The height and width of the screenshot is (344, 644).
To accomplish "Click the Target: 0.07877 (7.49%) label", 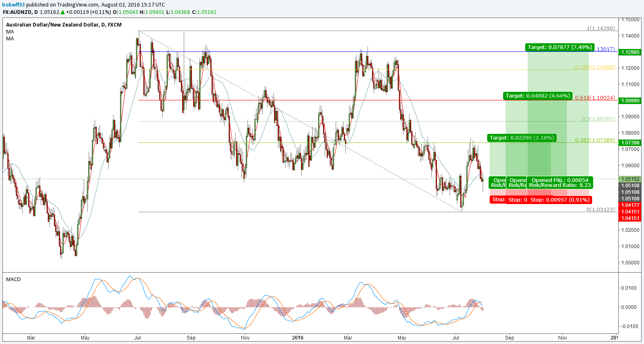I will (x=560, y=47).
